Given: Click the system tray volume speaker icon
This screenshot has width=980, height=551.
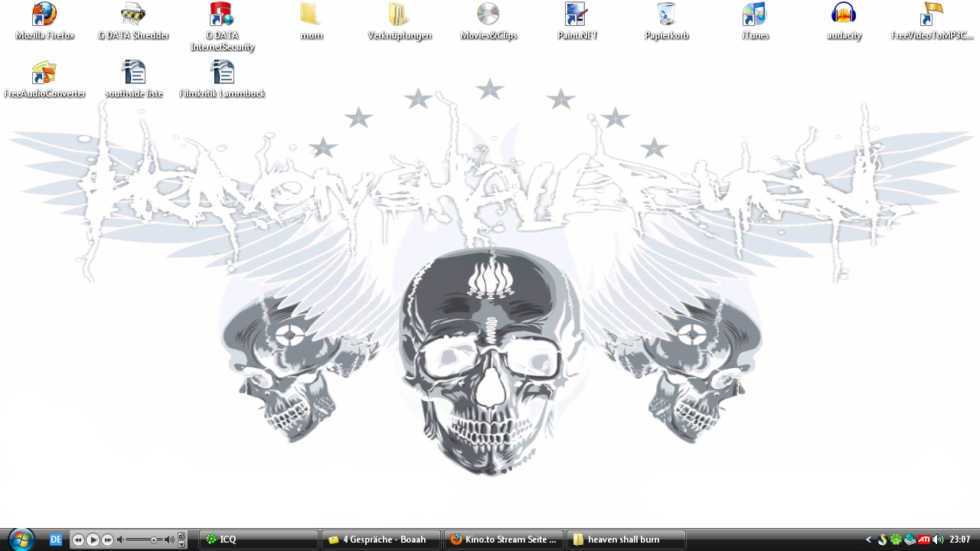Looking at the screenshot, I should click(938, 540).
